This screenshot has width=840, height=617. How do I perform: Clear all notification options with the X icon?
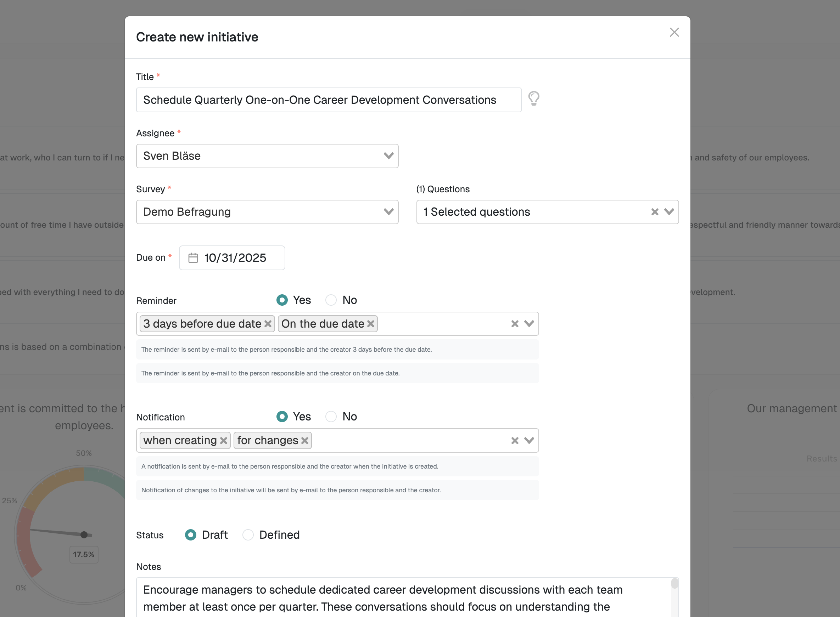[515, 441]
